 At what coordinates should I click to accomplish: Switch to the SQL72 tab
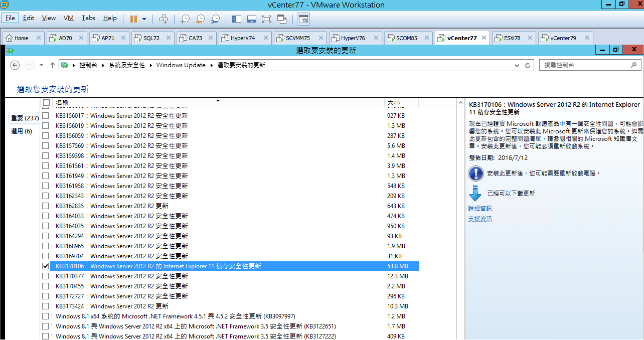(x=151, y=38)
